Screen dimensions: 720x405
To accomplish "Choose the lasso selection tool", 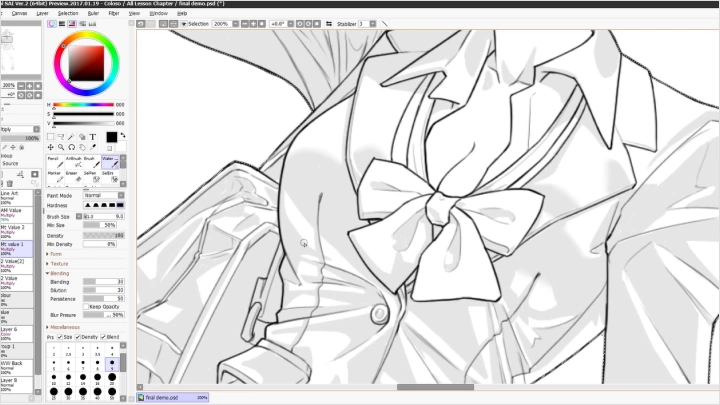I will coord(61,137).
